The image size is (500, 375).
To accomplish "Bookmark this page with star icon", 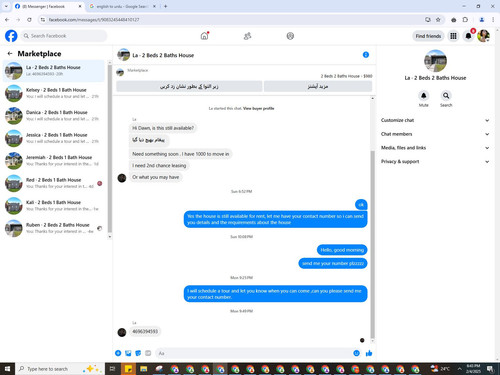I will tap(438, 20).
